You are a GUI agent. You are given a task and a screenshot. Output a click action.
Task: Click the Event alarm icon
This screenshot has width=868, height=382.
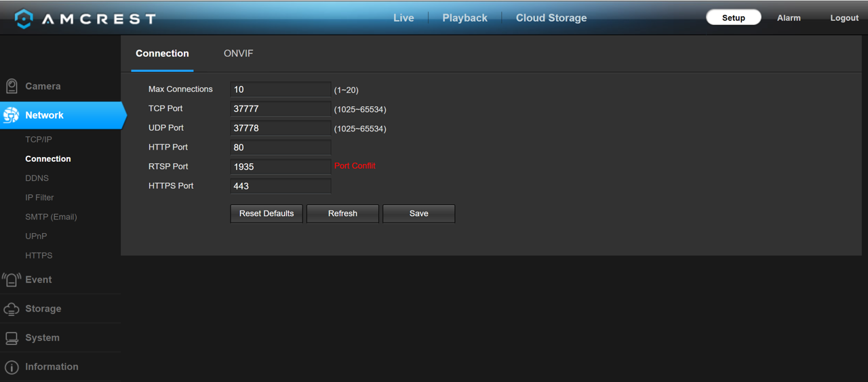(x=12, y=280)
